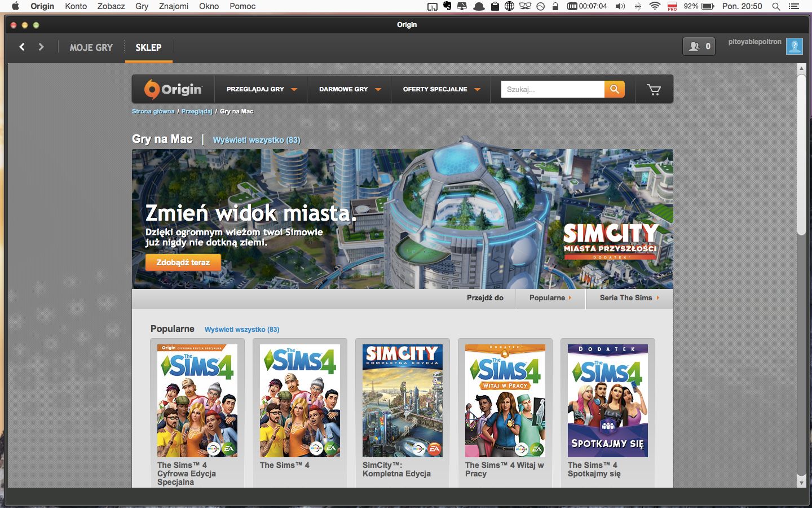Click The Sims™ 4 Spotkajmy się title
The height and width of the screenshot is (508, 812).
point(594,470)
